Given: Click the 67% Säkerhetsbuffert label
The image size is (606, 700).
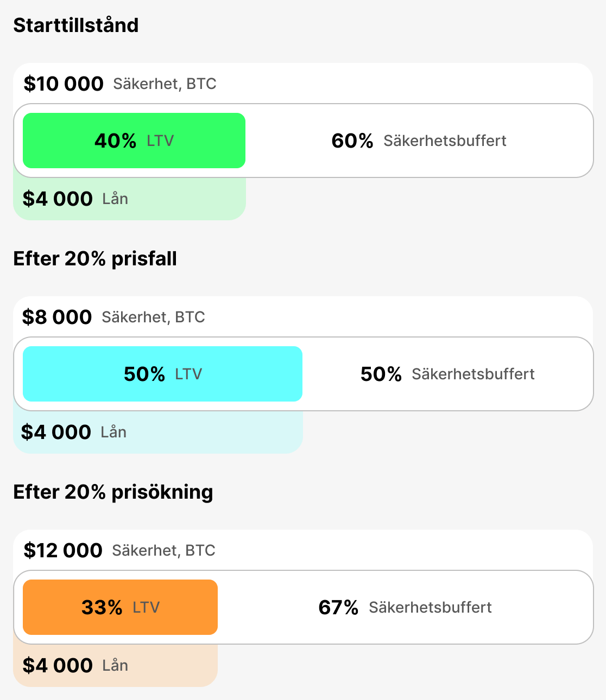Looking at the screenshot, I should click(405, 607).
